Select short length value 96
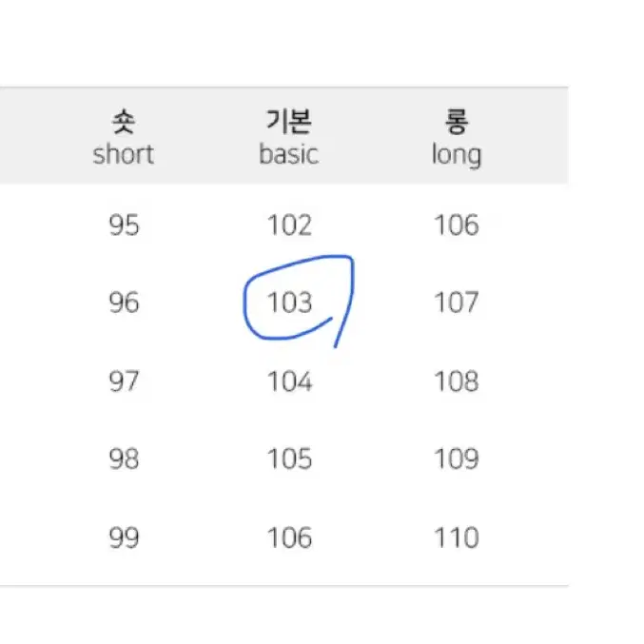This screenshot has height=644, width=644. pyautogui.click(x=124, y=302)
